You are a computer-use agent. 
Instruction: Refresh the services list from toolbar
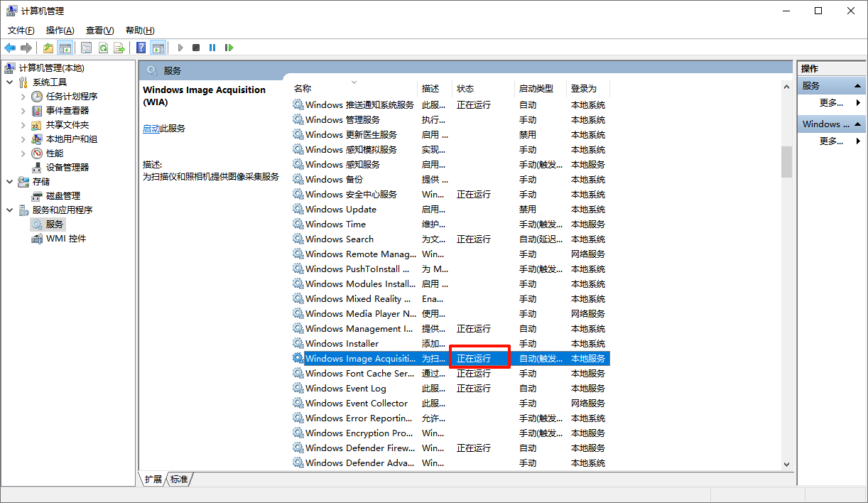click(x=103, y=48)
